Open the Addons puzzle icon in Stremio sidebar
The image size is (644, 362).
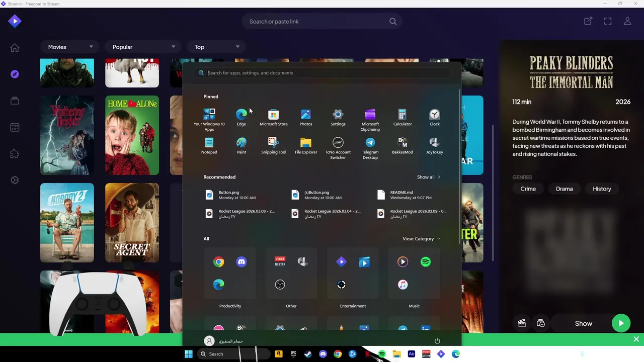pos(15,154)
